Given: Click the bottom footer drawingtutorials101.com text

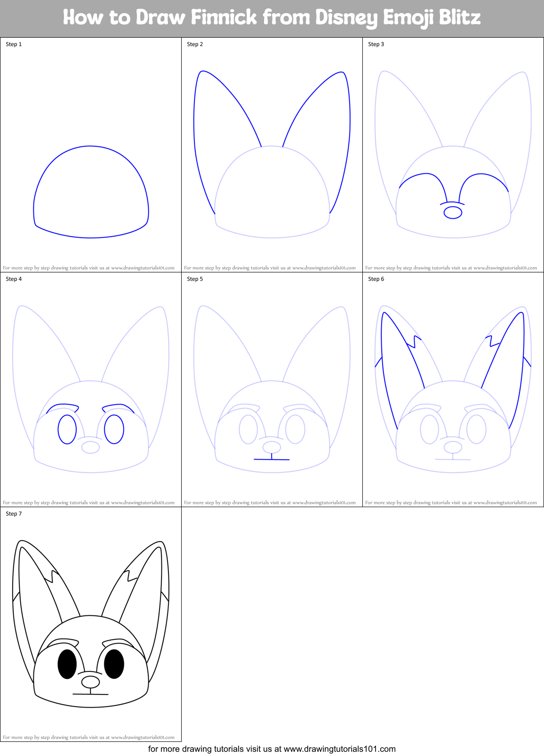Looking at the screenshot, I should (x=272, y=749).
